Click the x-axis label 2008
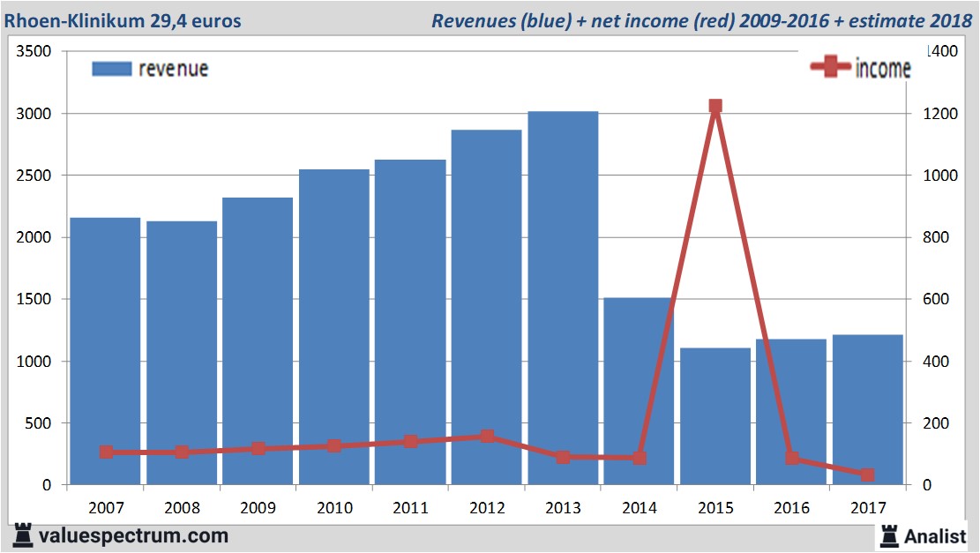The image size is (980, 553). pyautogui.click(x=182, y=507)
